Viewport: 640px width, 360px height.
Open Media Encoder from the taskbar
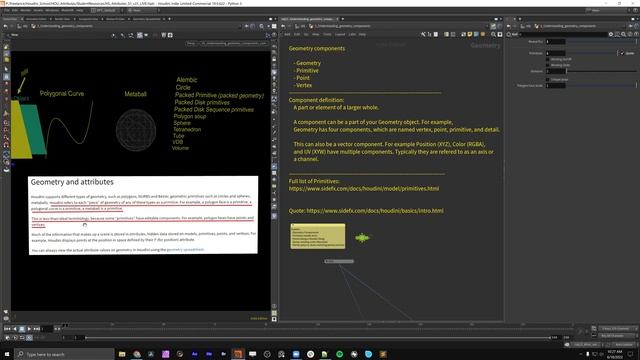209,354
